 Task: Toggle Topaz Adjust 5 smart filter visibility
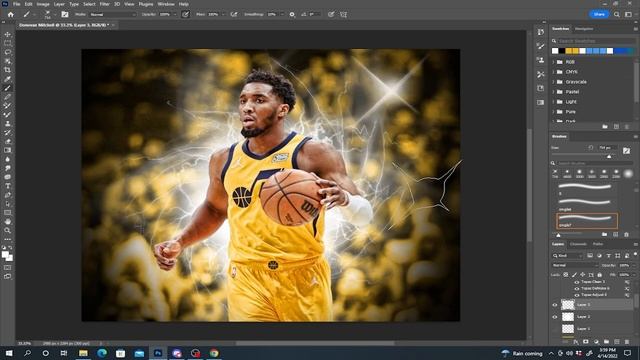point(577,295)
